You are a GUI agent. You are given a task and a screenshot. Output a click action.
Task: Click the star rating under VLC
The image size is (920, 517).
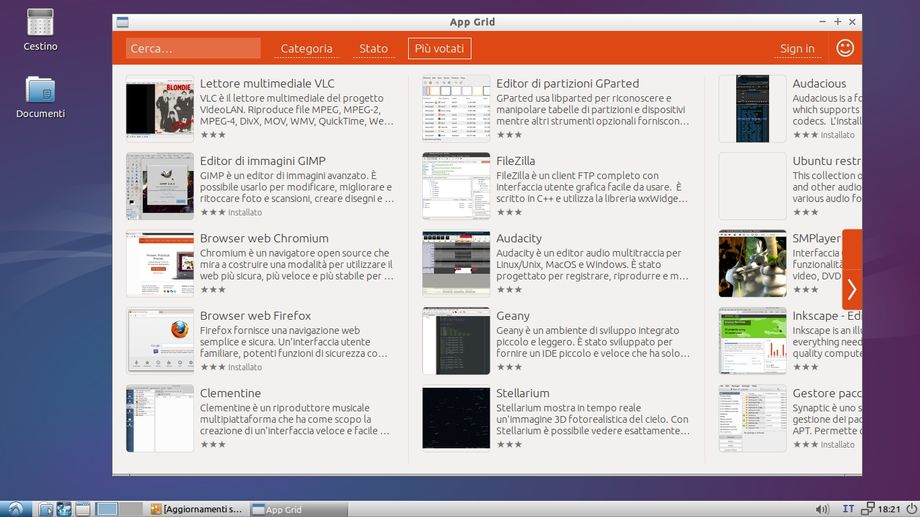coord(212,135)
